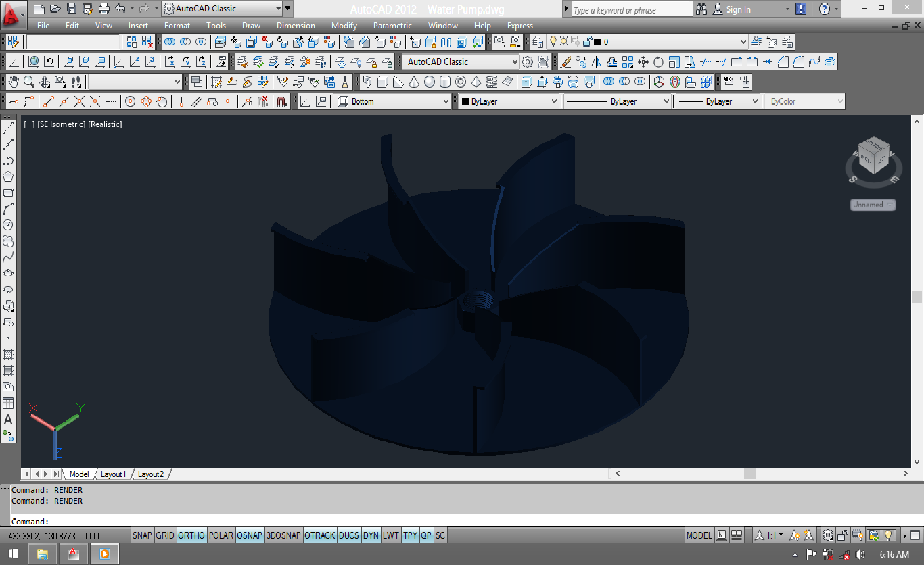The width and height of the screenshot is (924, 565).
Task: Click the black layer 0 color swatch
Action: [x=597, y=42]
